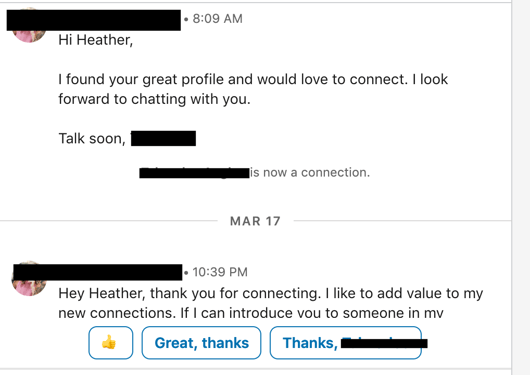Viewport: 530px width, 375px height.
Task: Open sender's avatar beside 8:09 AM message
Action: tap(29, 33)
